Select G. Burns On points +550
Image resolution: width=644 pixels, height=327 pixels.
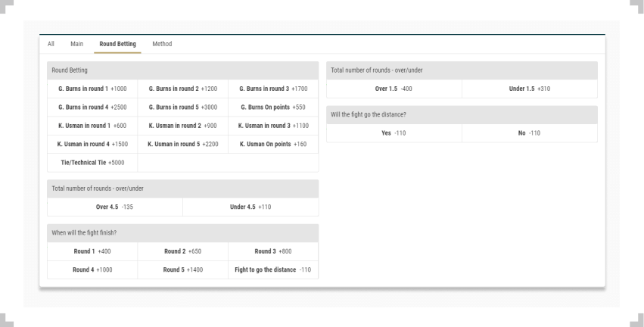(x=273, y=107)
